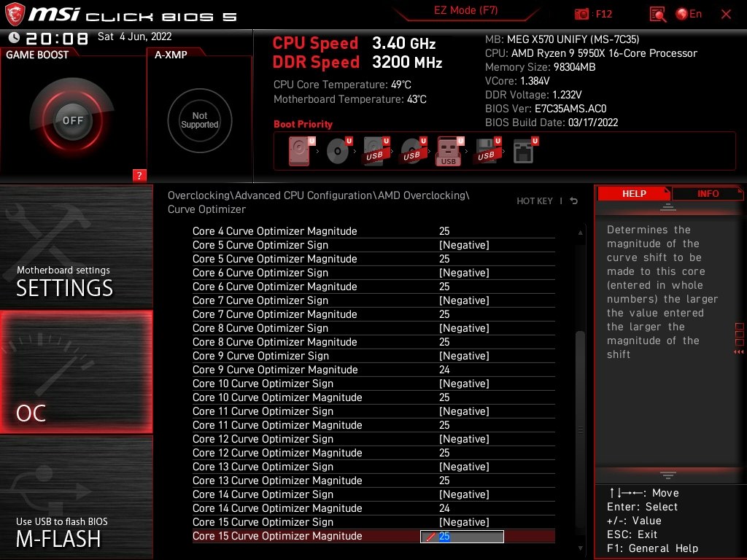The width and height of the screenshot is (747, 560).
Task: Click the settings list scrollbar thumb
Action: point(580,430)
